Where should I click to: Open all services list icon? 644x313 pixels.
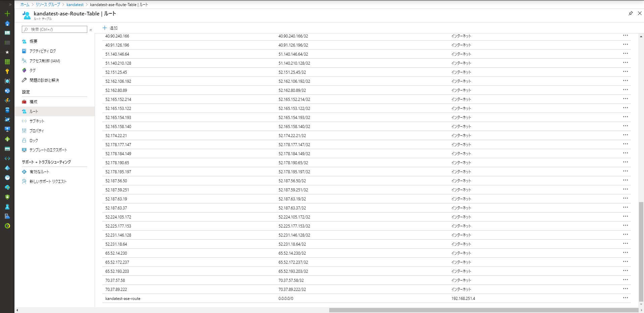(7, 43)
